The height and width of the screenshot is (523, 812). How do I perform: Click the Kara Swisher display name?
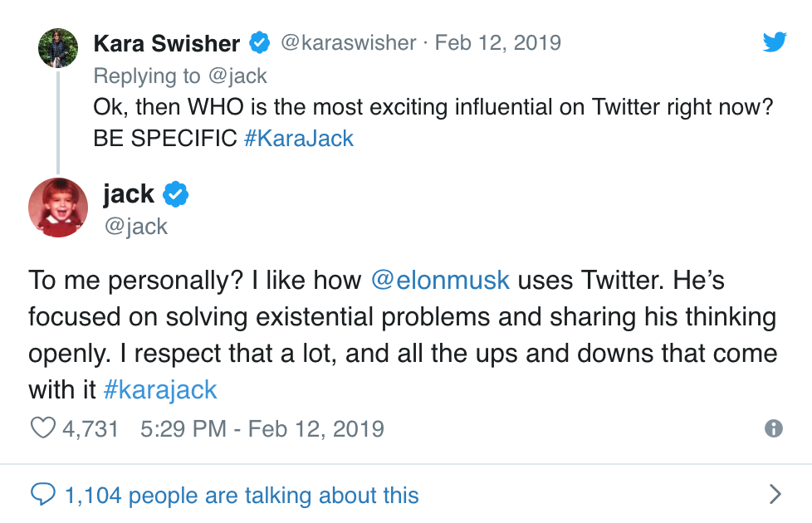[x=167, y=42]
